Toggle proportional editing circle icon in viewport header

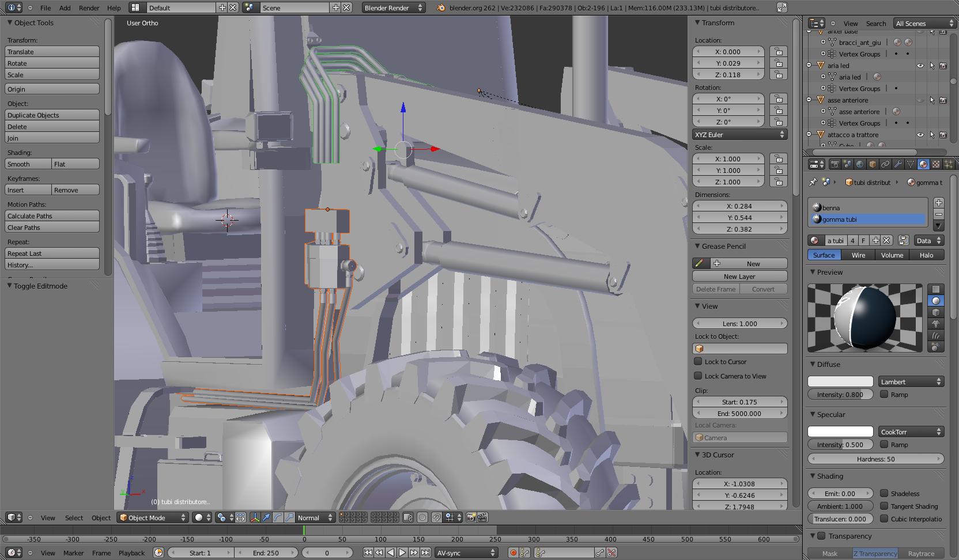pyautogui.click(x=422, y=517)
